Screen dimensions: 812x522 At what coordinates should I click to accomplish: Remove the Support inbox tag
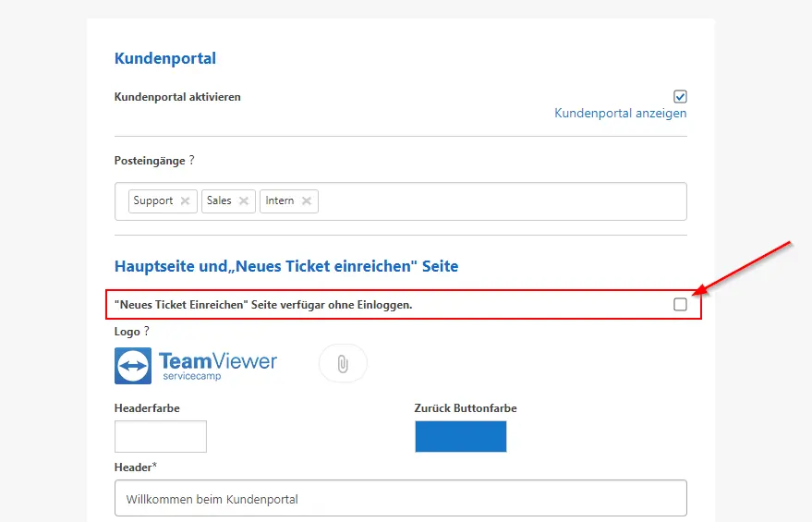pyautogui.click(x=185, y=200)
